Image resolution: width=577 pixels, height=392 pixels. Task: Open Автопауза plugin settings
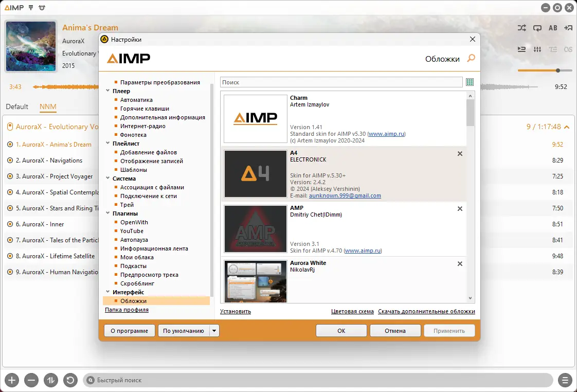coord(134,240)
